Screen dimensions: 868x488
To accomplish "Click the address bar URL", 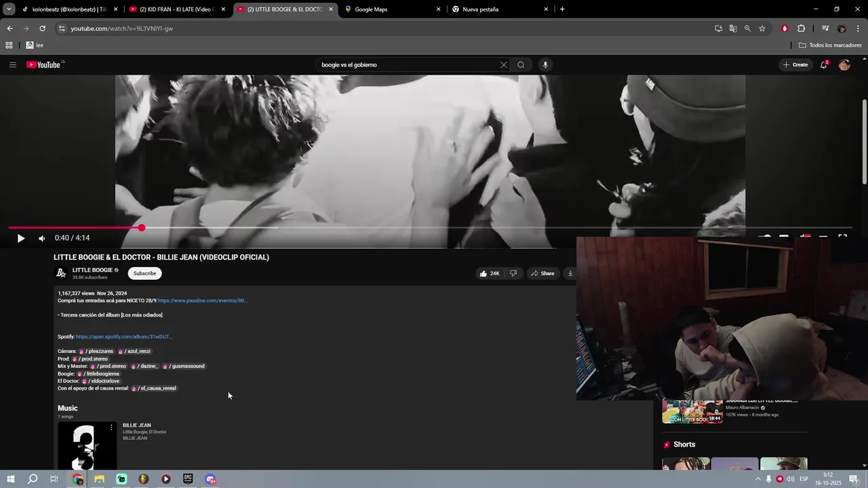I will [122, 28].
